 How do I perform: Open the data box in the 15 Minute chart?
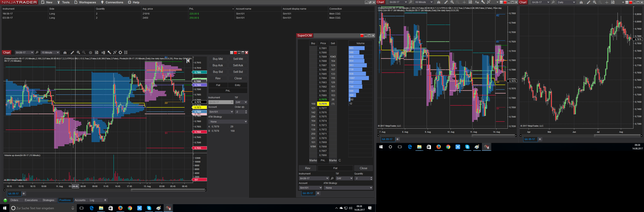pos(97,53)
